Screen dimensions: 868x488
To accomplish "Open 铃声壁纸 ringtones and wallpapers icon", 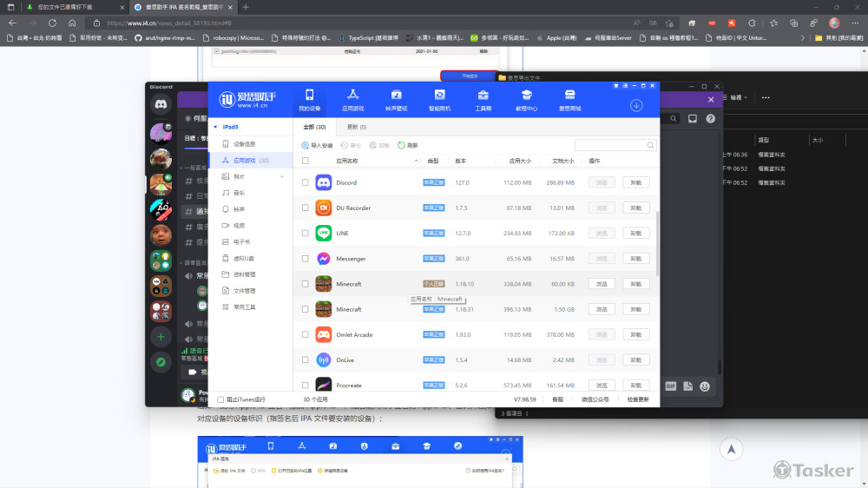I will (396, 99).
